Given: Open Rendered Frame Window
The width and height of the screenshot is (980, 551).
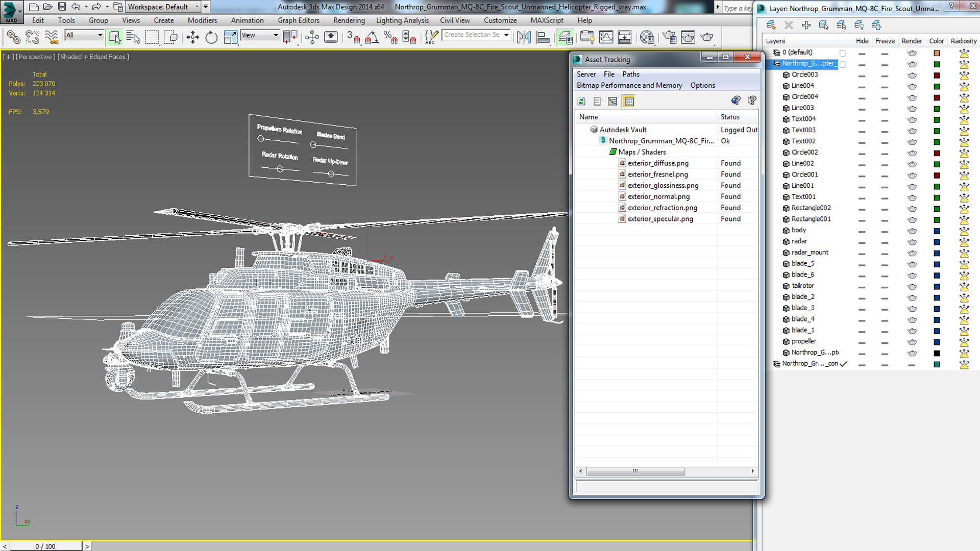Looking at the screenshot, I should 688,37.
